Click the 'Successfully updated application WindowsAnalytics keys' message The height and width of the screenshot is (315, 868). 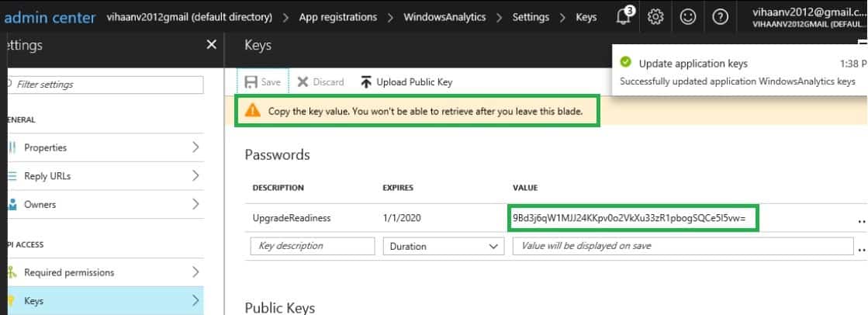point(738,81)
